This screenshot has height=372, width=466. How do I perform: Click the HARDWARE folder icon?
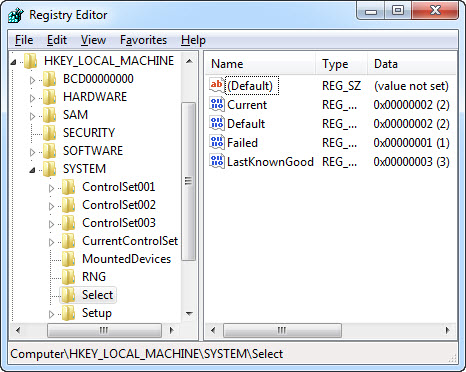[x=50, y=97]
